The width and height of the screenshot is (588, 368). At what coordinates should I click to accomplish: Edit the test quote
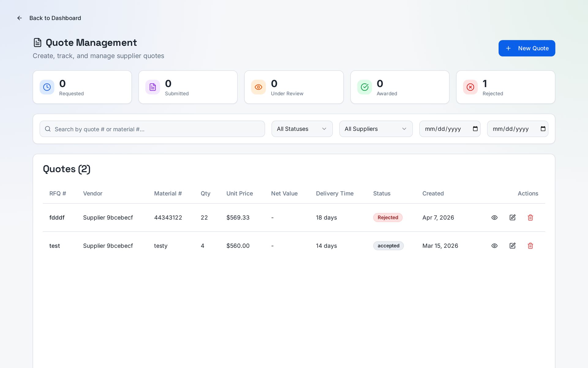[x=512, y=246]
